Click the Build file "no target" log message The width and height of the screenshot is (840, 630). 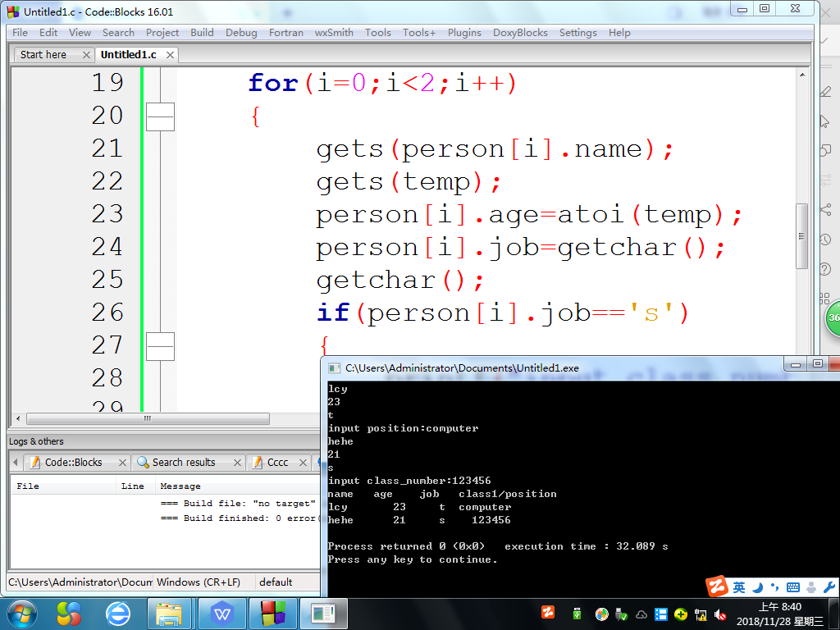[239, 503]
